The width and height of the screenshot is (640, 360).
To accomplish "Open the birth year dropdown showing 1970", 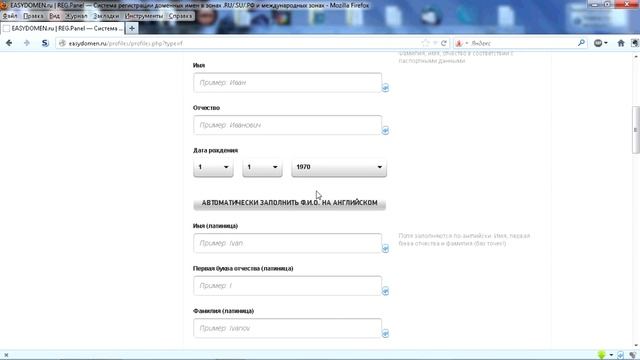I will pos(339,167).
